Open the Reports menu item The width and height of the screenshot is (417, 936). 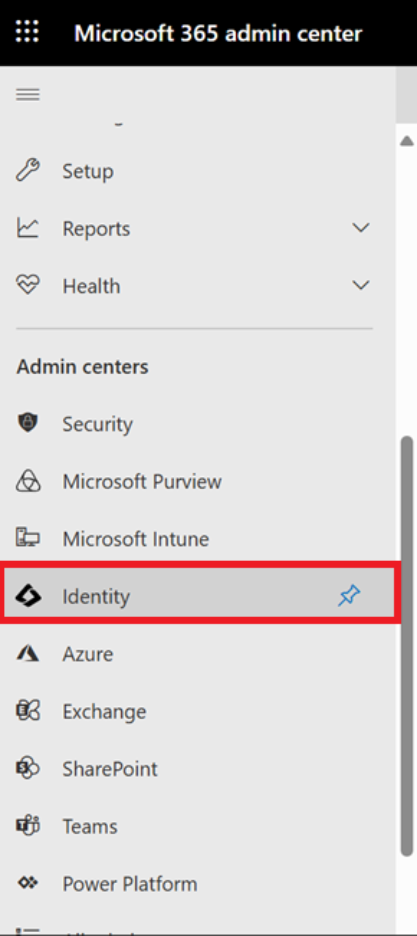pos(197,228)
